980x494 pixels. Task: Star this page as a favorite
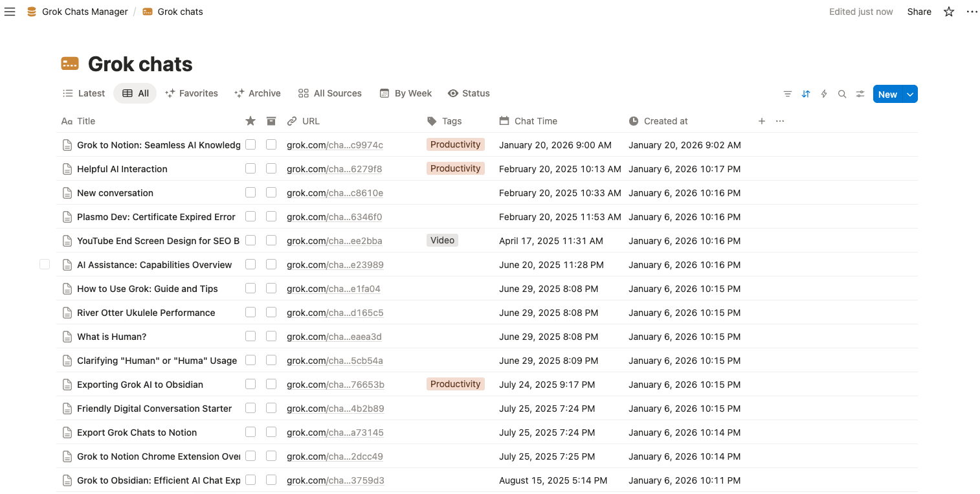[x=948, y=12]
